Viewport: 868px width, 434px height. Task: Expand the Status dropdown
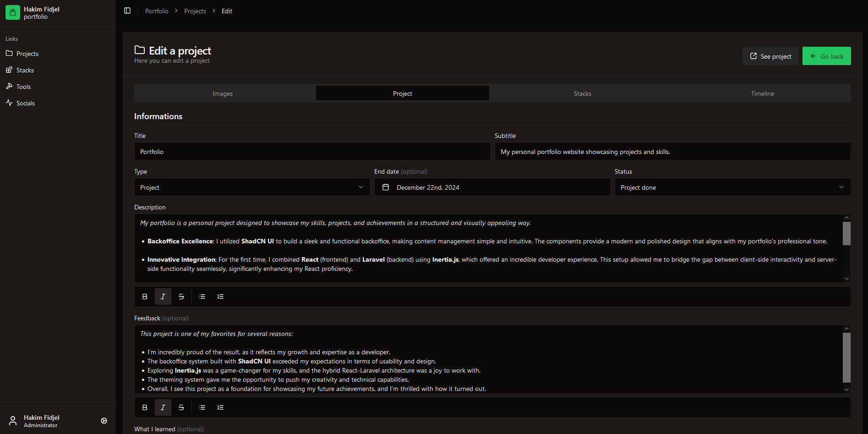[x=732, y=187]
